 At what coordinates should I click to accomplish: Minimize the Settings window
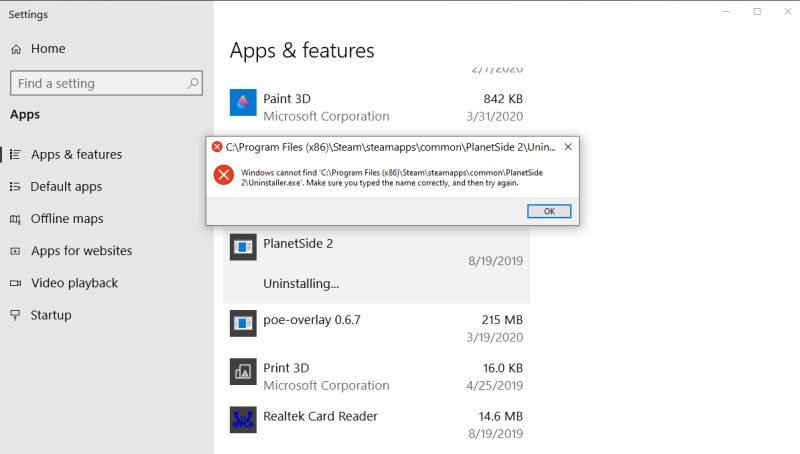727,11
